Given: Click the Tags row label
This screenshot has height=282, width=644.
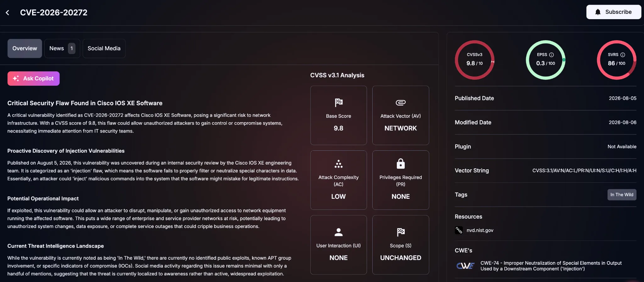Looking at the screenshot, I should click(x=461, y=195).
